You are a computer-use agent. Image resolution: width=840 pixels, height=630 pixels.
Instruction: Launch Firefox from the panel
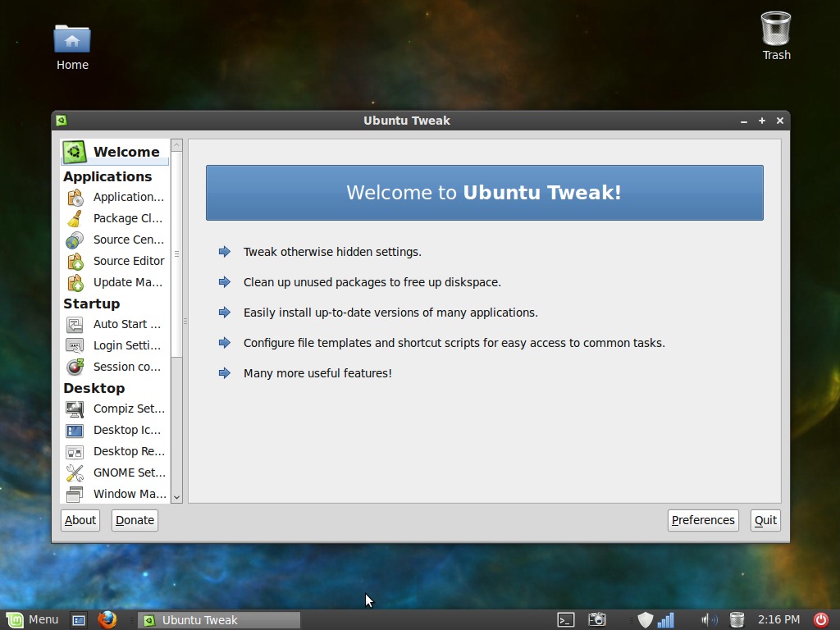click(107, 620)
